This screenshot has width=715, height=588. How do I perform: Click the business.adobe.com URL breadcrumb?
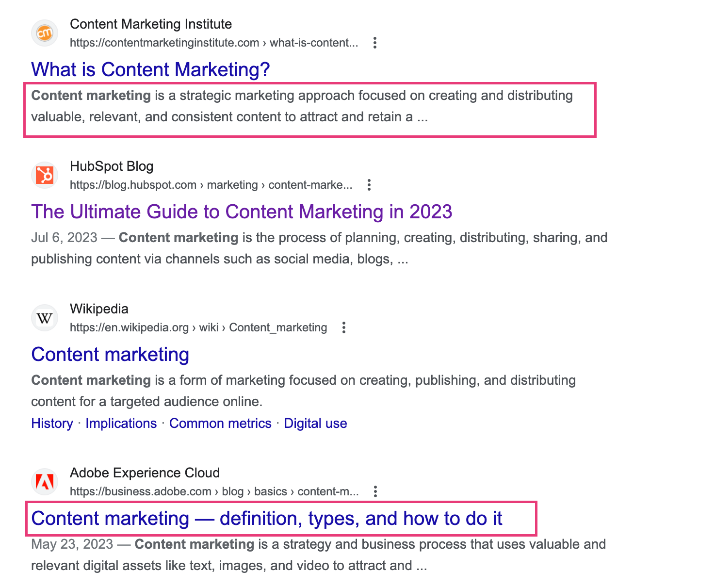[214, 491]
